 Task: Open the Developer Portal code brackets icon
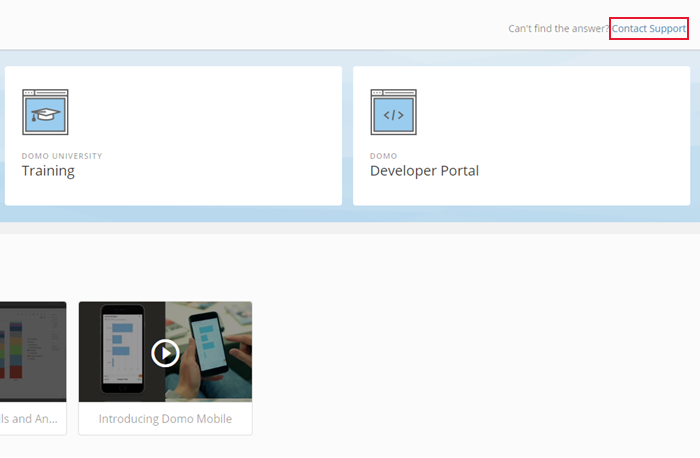[394, 115]
